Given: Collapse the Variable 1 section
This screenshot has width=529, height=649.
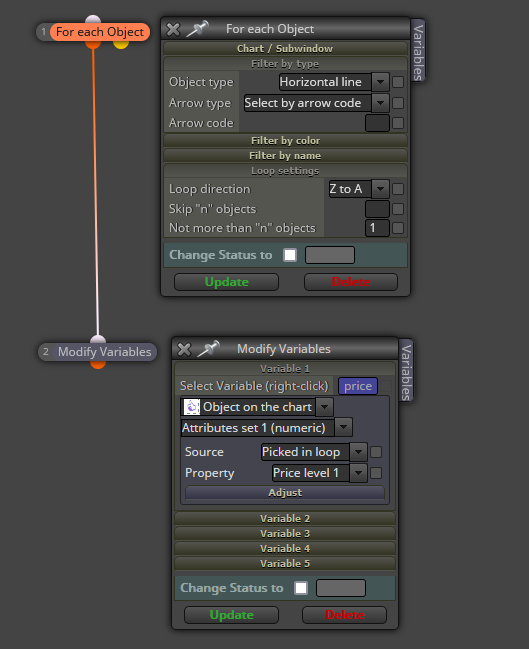Looking at the screenshot, I should (x=285, y=368).
